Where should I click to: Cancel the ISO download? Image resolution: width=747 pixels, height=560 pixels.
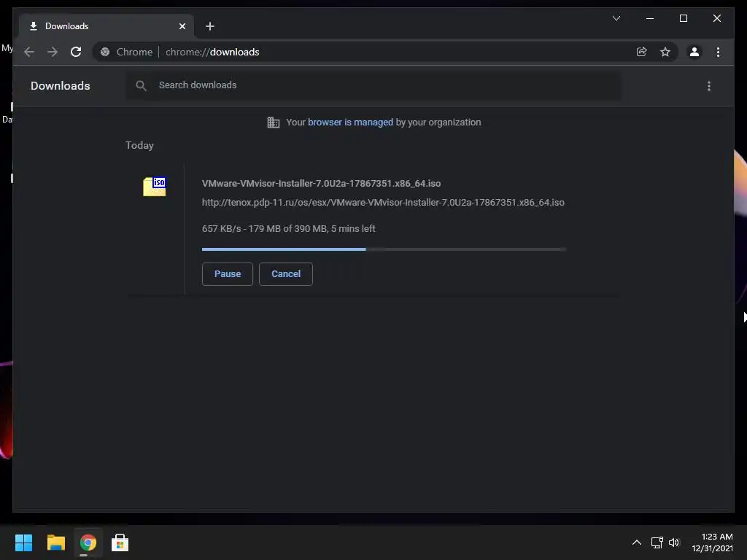[286, 274]
